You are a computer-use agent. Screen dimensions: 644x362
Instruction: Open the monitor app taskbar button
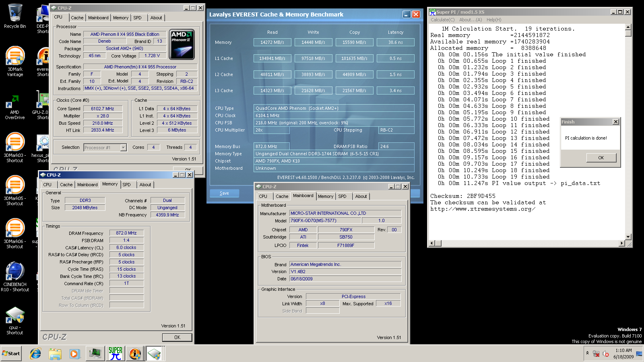click(95, 354)
